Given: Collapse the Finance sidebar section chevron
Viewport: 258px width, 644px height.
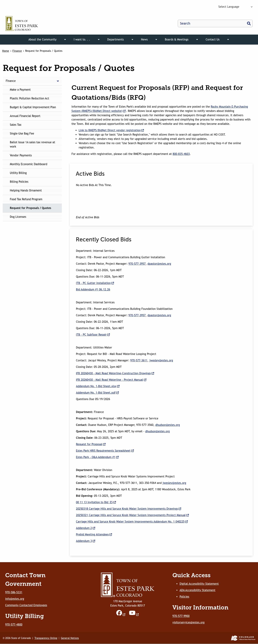Looking at the screenshot, I should coord(58,81).
